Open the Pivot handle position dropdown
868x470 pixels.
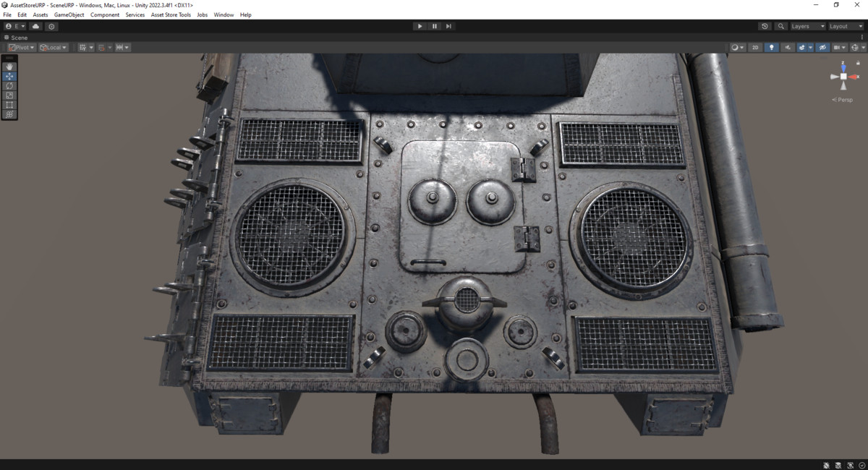pos(20,47)
